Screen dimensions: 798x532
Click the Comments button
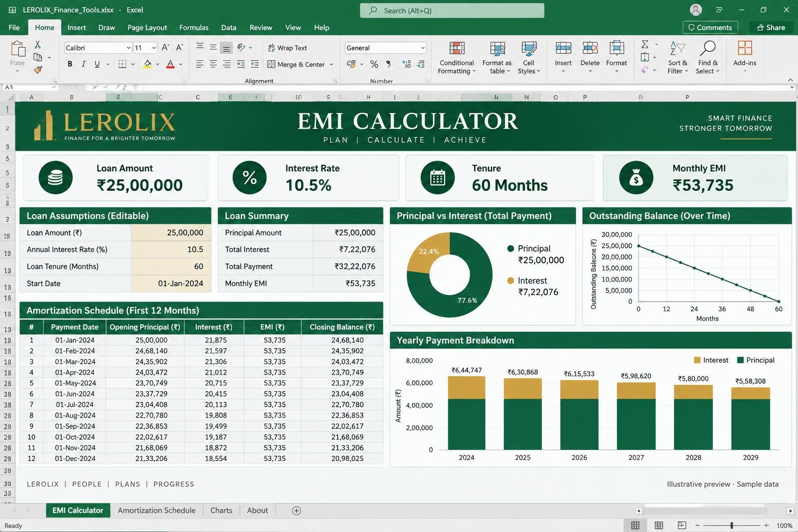pyautogui.click(x=710, y=28)
